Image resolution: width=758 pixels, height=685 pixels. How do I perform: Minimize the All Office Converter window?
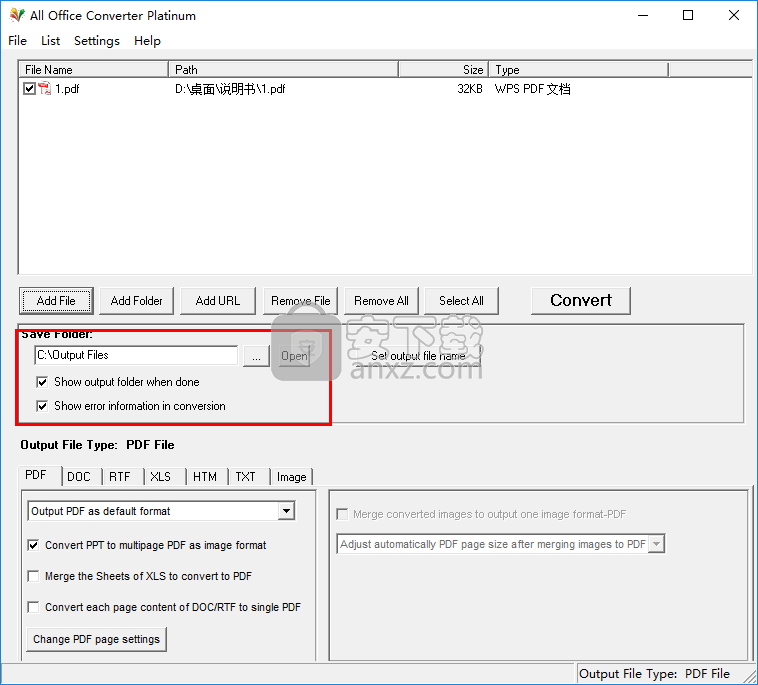(x=642, y=15)
